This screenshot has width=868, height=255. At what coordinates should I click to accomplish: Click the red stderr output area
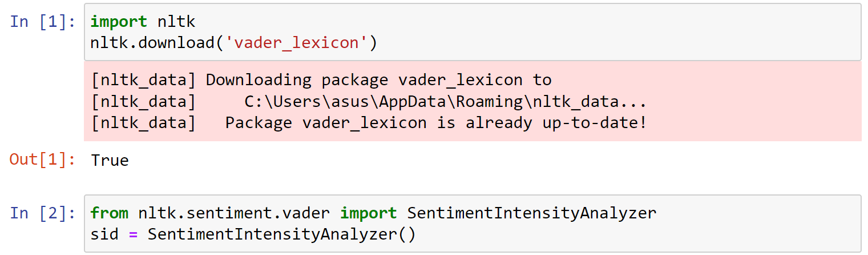(473, 102)
